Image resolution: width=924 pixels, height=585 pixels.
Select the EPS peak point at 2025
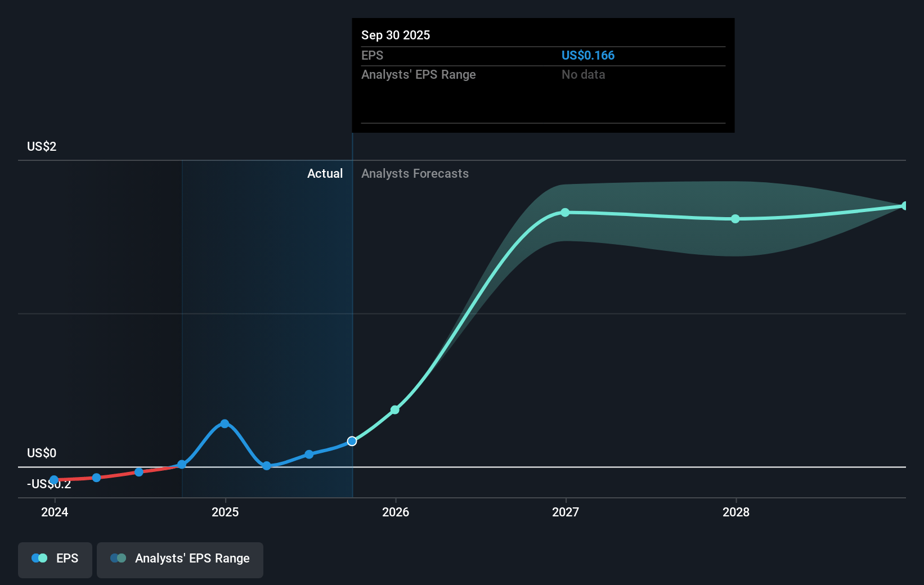(225, 424)
